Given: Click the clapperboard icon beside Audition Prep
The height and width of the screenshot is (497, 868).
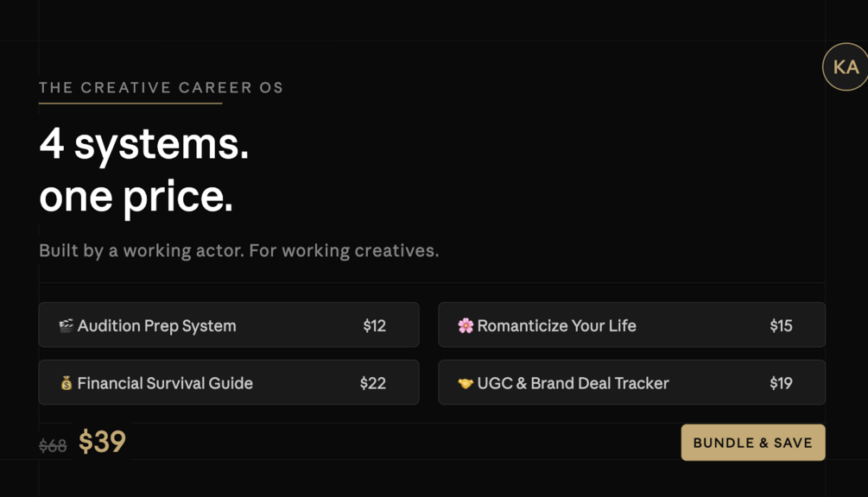Looking at the screenshot, I should tap(66, 325).
